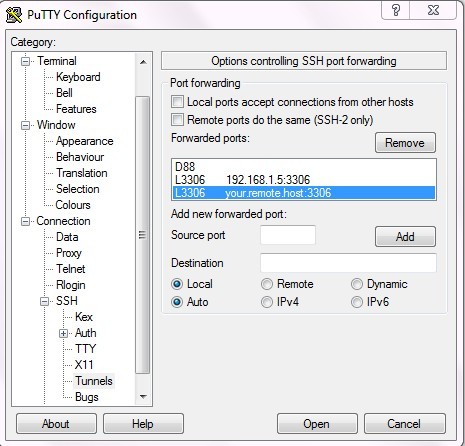The width and height of the screenshot is (465, 446).
Task: Select the Dynamic radio button
Action: tap(357, 284)
